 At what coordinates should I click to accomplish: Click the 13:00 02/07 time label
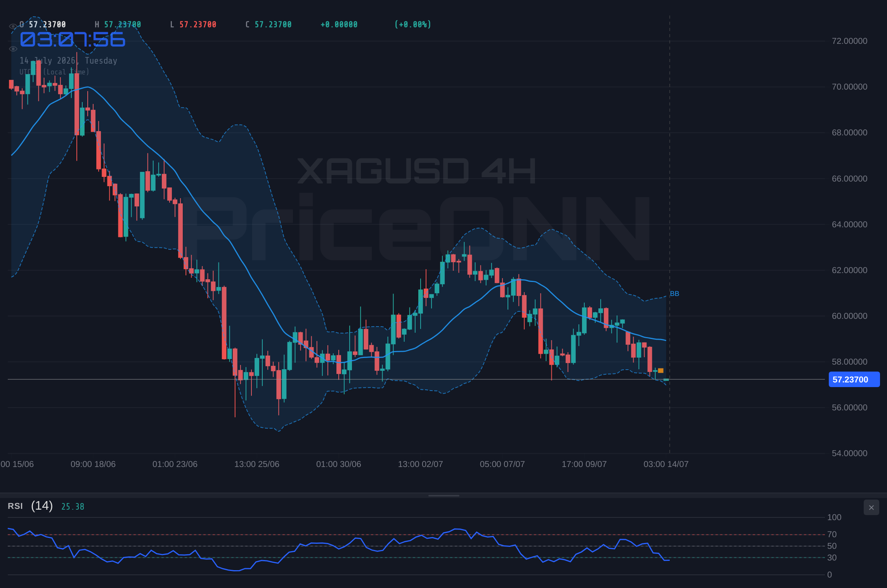421,464
